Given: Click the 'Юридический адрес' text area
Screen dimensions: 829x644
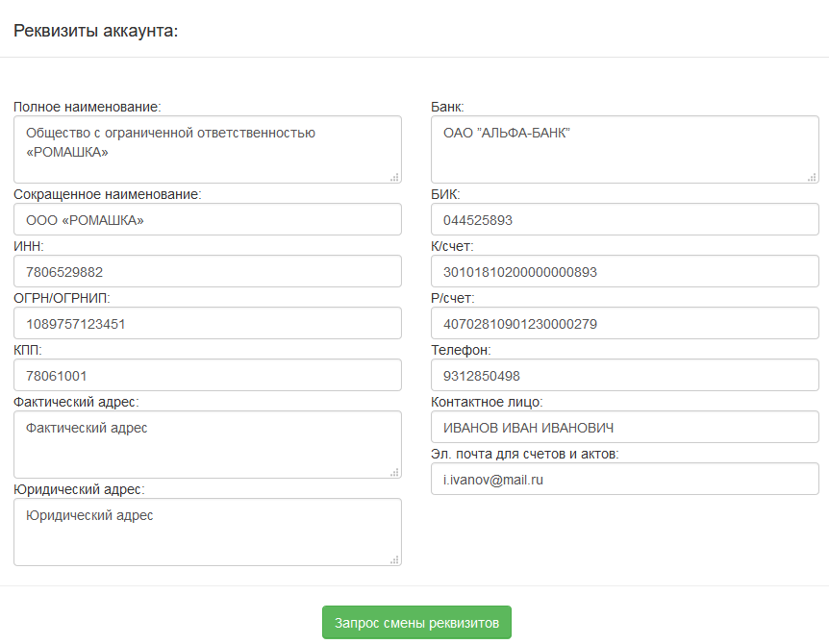Looking at the screenshot, I should (x=207, y=532).
